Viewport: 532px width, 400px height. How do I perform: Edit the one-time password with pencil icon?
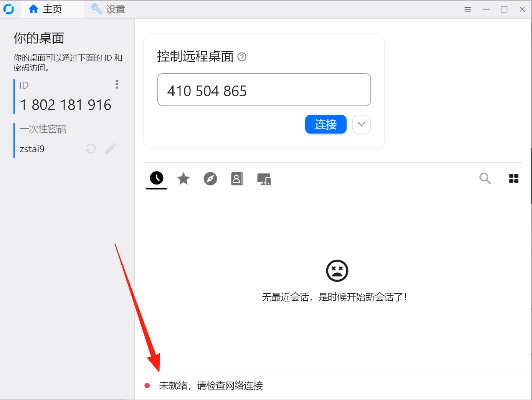pyautogui.click(x=111, y=148)
